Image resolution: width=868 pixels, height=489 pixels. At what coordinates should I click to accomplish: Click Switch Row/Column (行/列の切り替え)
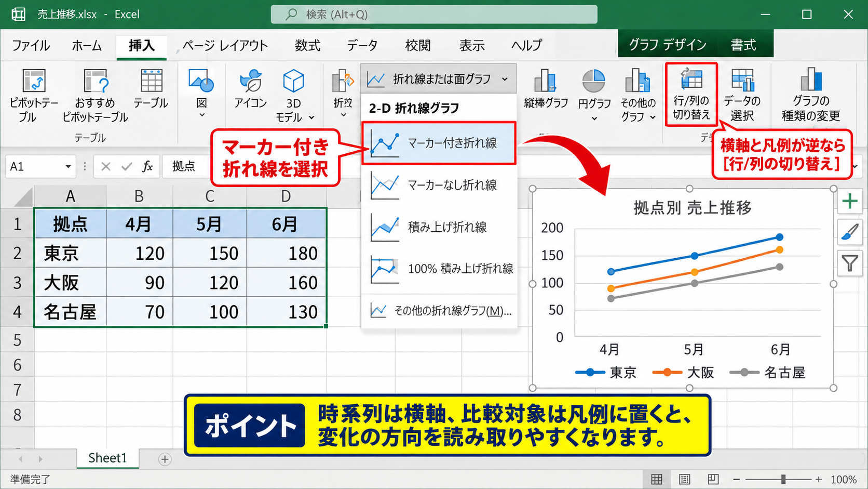691,95
